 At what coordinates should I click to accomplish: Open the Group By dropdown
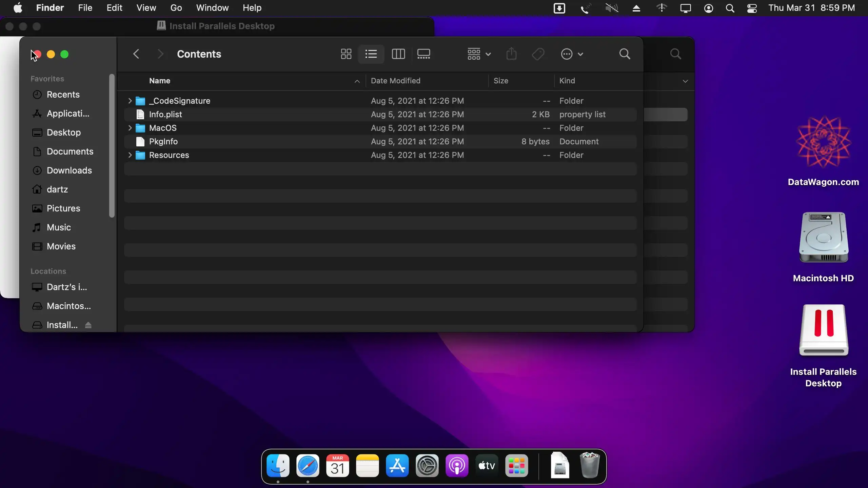[479, 54]
